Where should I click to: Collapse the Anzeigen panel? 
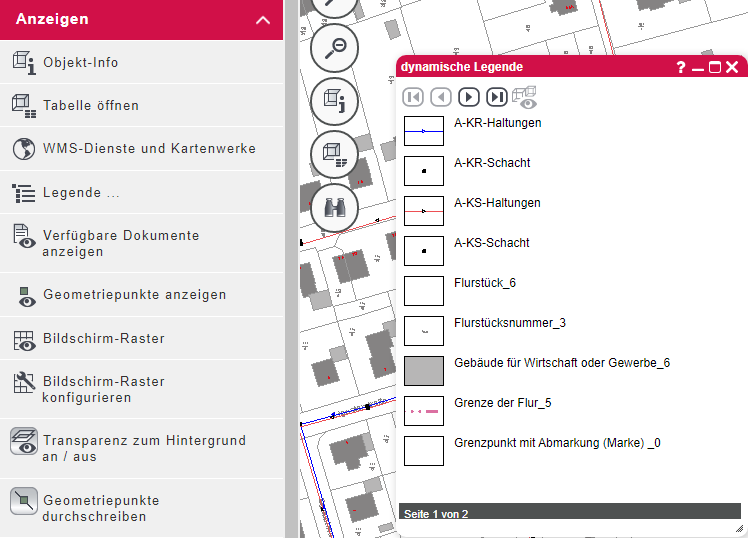pyautogui.click(x=263, y=20)
